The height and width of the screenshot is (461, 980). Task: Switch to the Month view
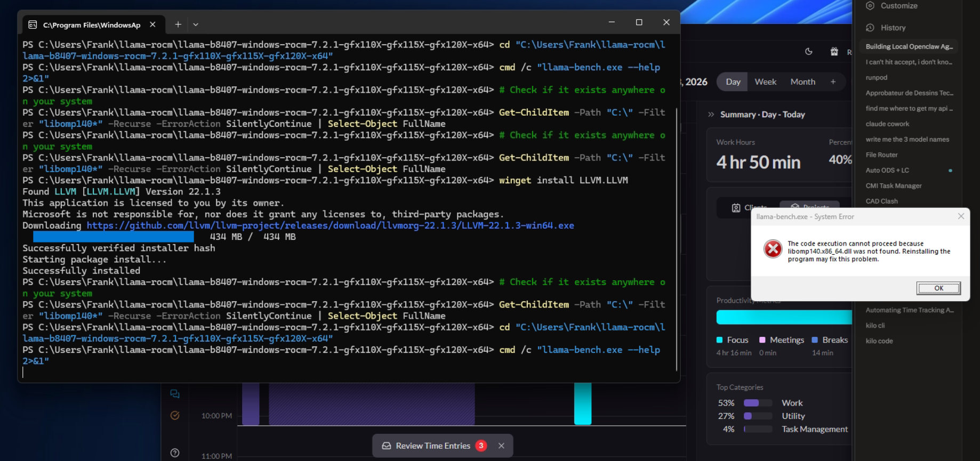802,82
